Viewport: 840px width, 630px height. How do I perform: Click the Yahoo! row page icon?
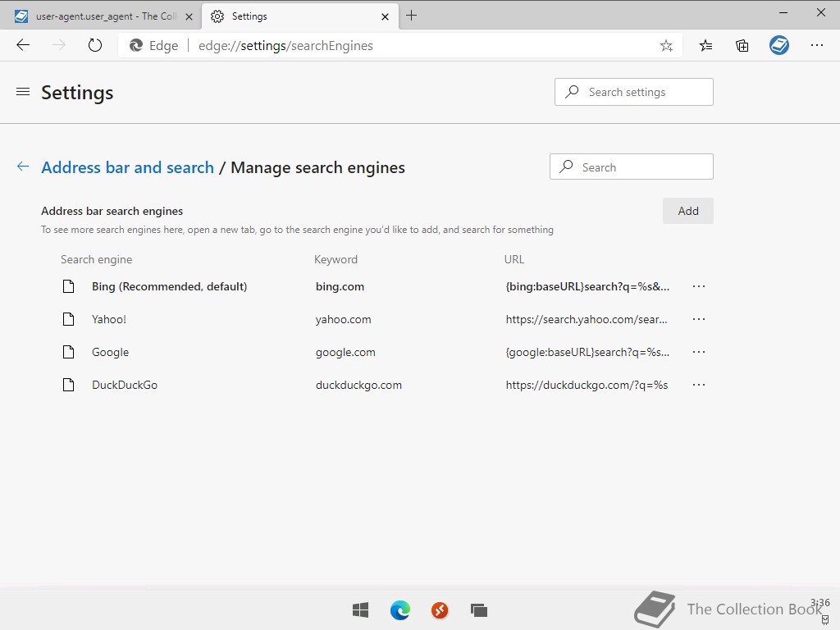pos(69,319)
